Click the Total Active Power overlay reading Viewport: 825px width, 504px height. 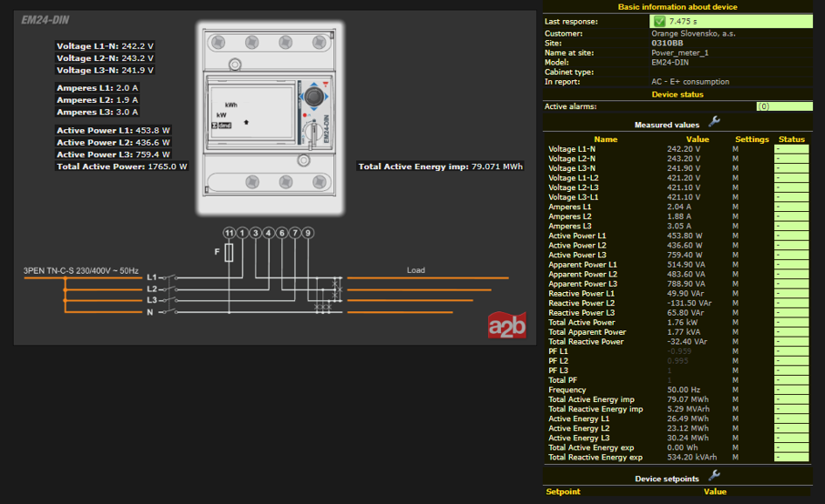point(122,166)
